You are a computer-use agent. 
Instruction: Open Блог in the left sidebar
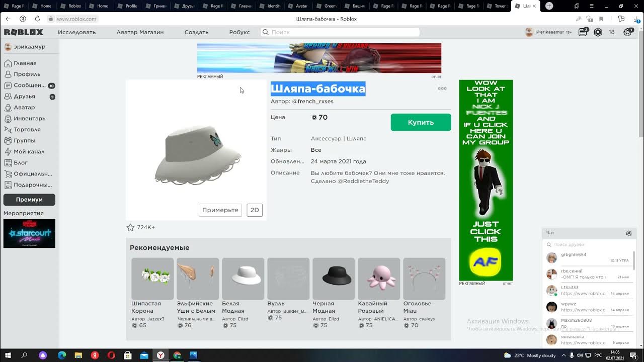(20, 163)
